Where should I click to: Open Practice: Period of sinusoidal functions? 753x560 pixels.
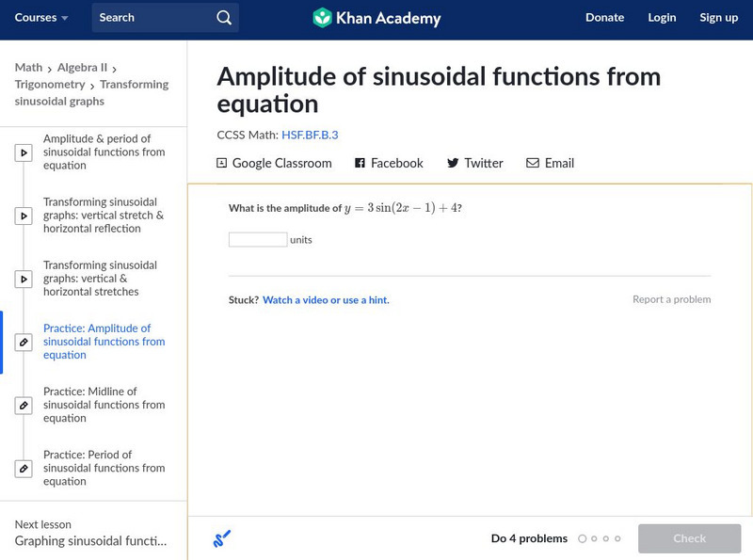click(104, 468)
